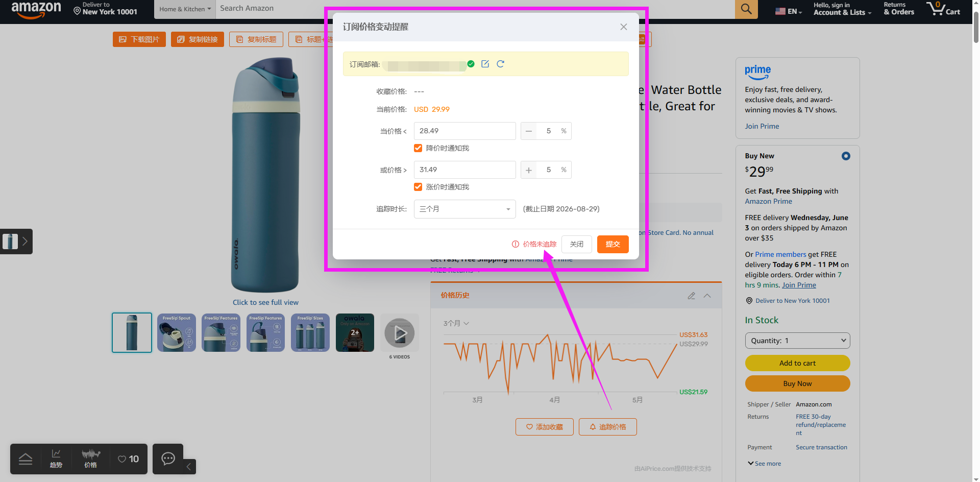The image size is (980, 482).
Task: Click the minus percent stepper button
Action: 529,131
